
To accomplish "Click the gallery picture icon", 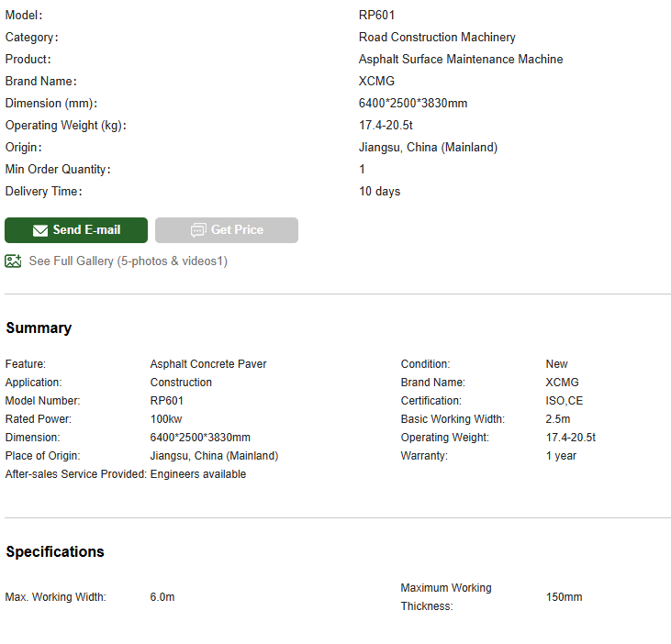I will (x=13, y=261).
